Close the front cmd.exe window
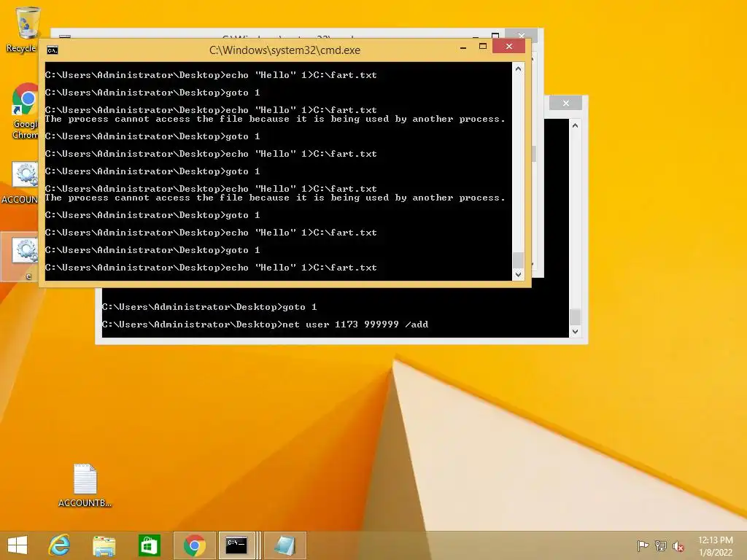This screenshot has width=747, height=560. (x=508, y=46)
